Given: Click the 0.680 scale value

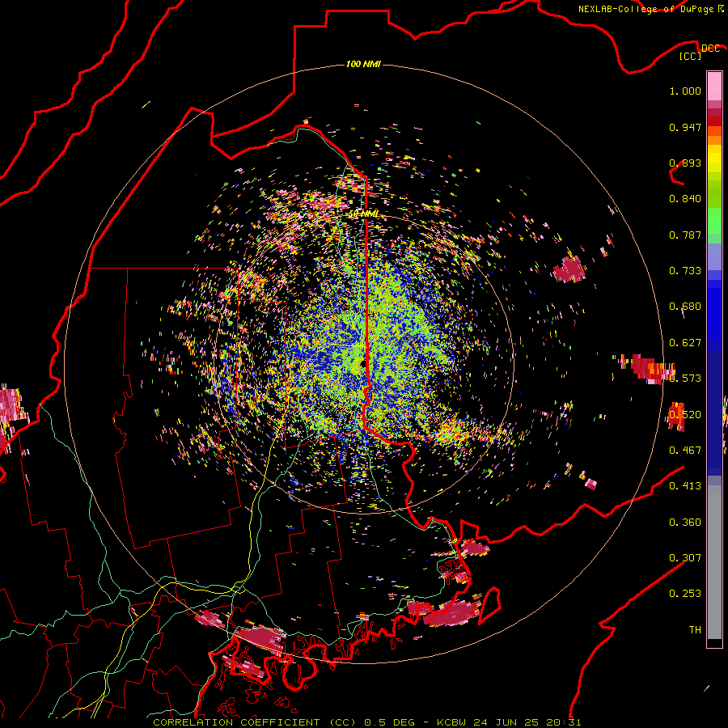Looking at the screenshot, I should click(x=685, y=307).
